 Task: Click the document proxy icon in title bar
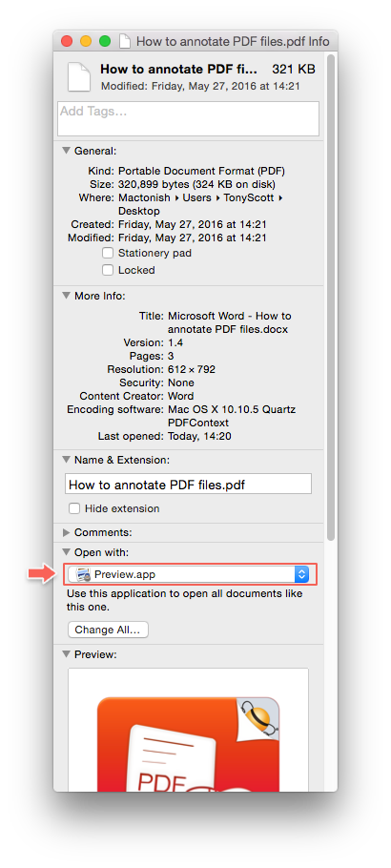[x=126, y=41]
